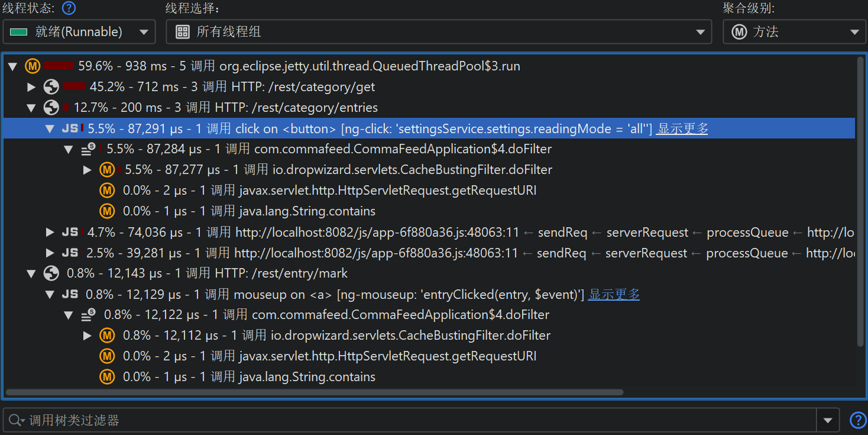Click the globe icon for /rest/entry/mark
This screenshot has width=868, height=435.
51,273
